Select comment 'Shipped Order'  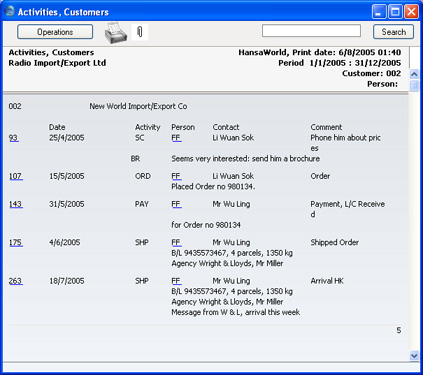click(x=335, y=242)
